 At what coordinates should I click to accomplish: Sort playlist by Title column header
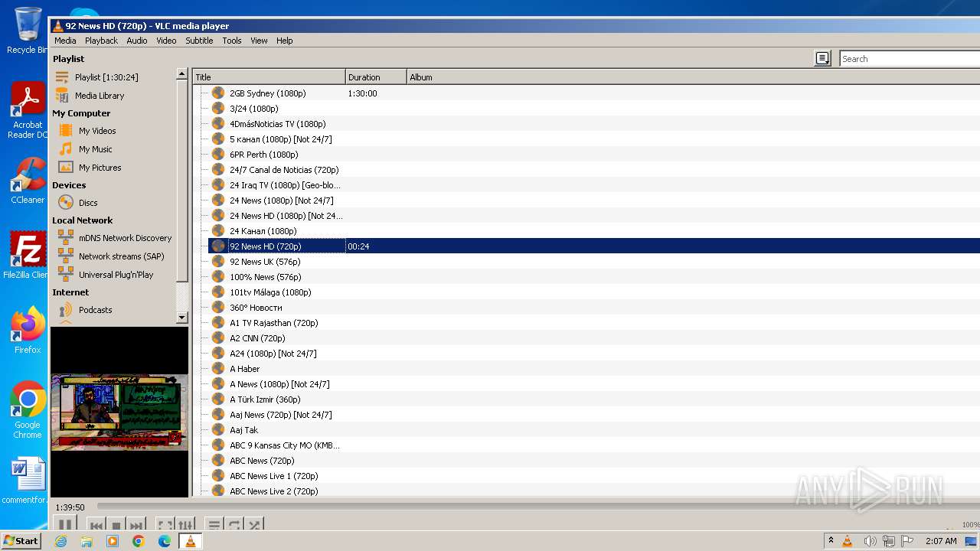coord(269,77)
